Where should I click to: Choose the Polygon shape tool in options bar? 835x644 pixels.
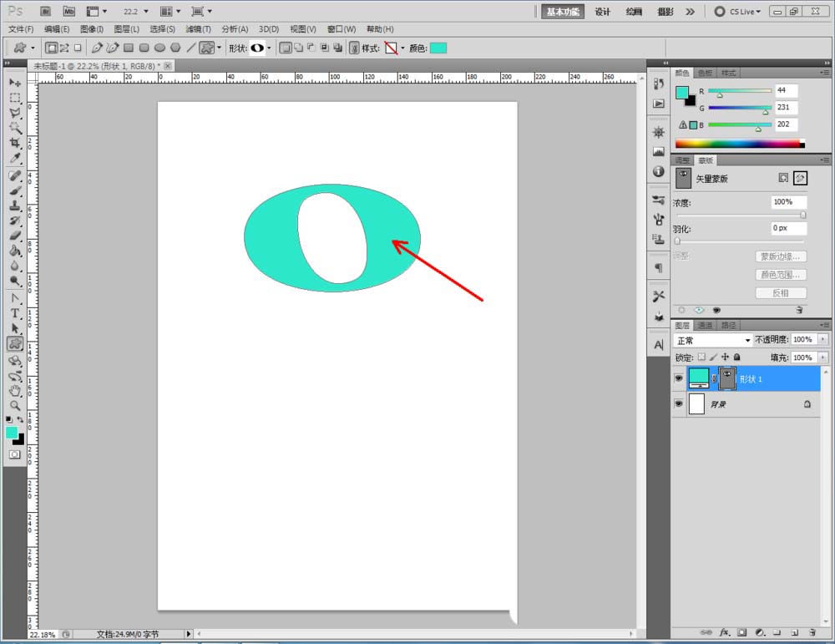(175, 48)
